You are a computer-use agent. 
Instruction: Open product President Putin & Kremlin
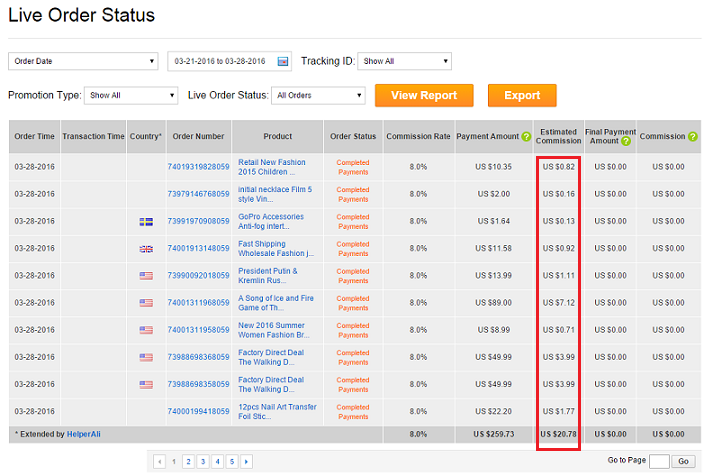click(268, 276)
